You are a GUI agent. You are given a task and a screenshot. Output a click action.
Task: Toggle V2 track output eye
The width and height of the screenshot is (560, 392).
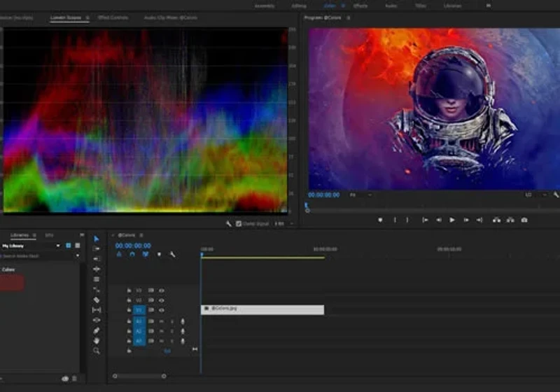[162, 300]
